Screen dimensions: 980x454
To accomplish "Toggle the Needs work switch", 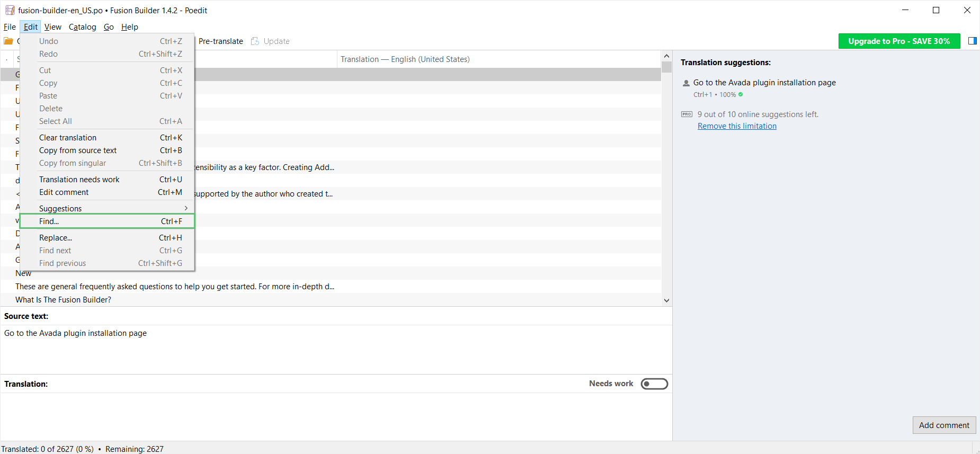I will 654,384.
